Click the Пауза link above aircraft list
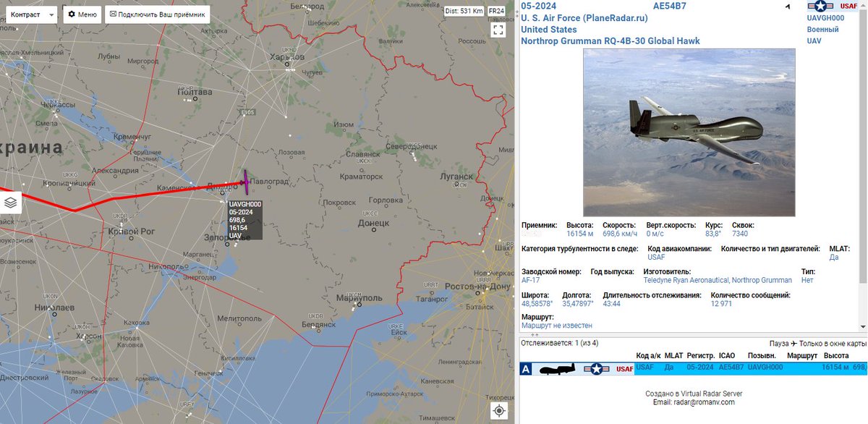Image resolution: width=868 pixels, height=424 pixels. 778,343
